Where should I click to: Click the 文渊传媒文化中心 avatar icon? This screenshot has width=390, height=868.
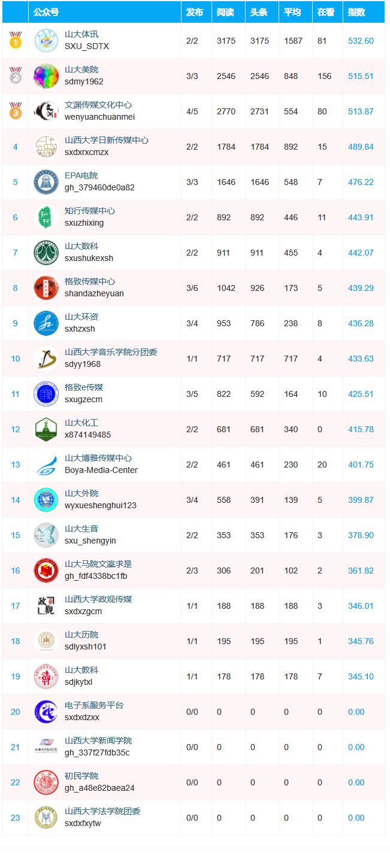point(46,111)
